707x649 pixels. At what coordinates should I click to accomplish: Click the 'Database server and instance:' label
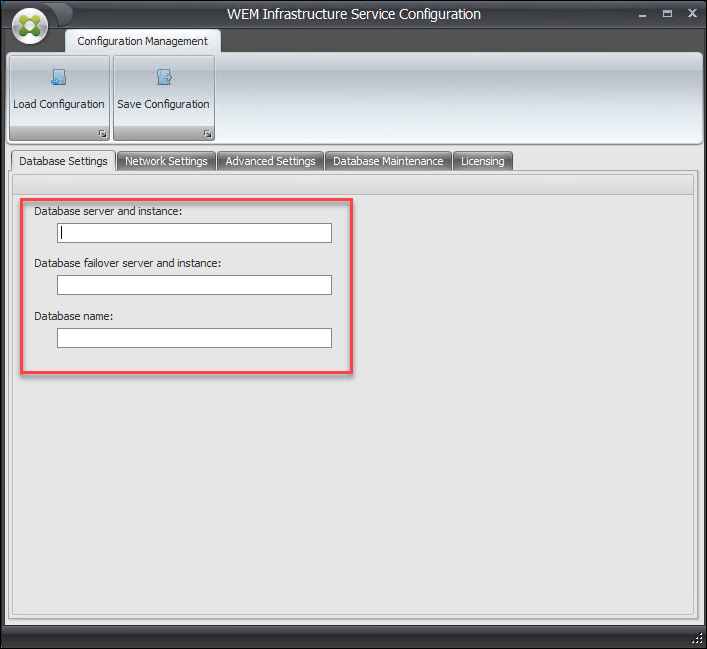108,211
